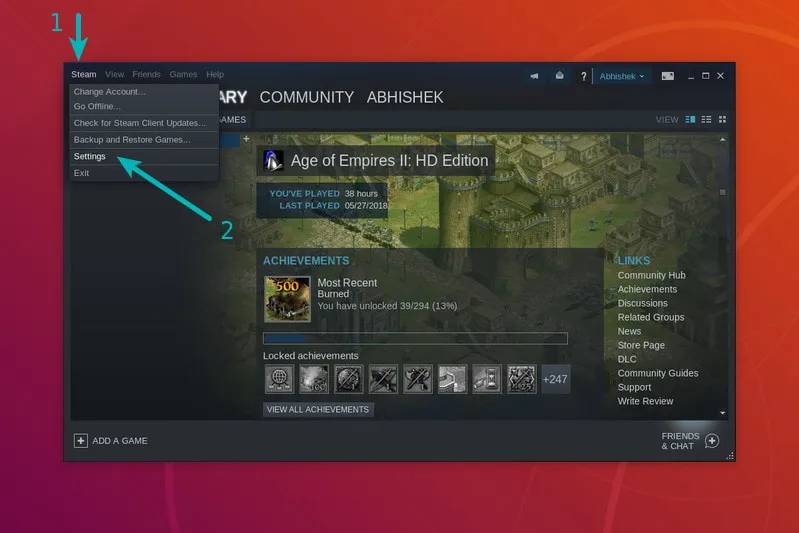This screenshot has height=533, width=799.
Task: Open the Community Guides link
Action: point(658,374)
